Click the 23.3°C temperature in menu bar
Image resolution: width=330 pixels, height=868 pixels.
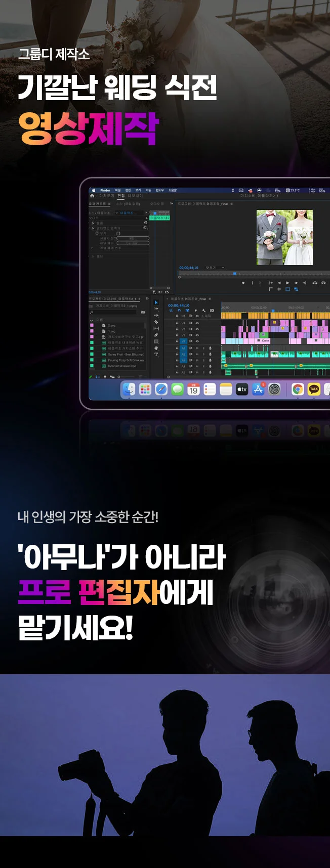coord(294,190)
